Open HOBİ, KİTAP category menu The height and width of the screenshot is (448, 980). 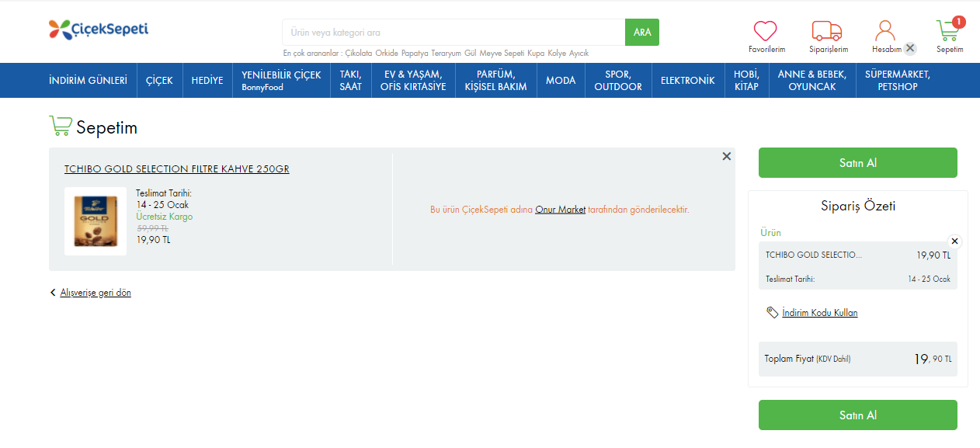coord(746,81)
